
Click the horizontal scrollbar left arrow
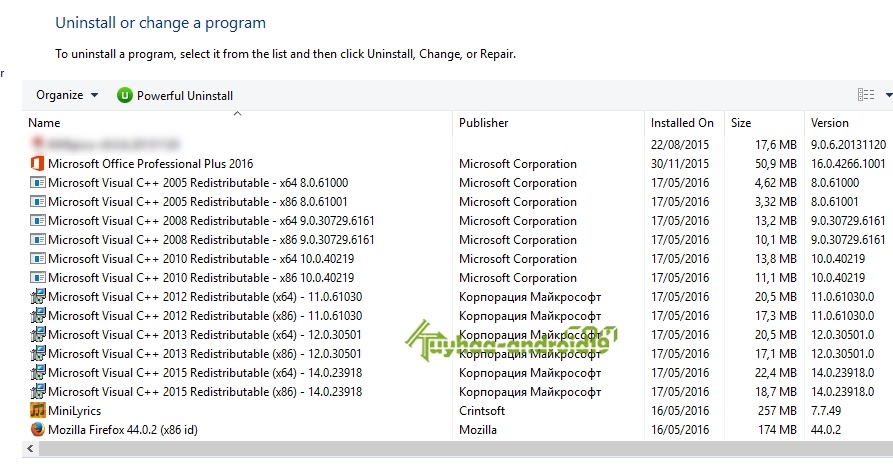pos(30,449)
